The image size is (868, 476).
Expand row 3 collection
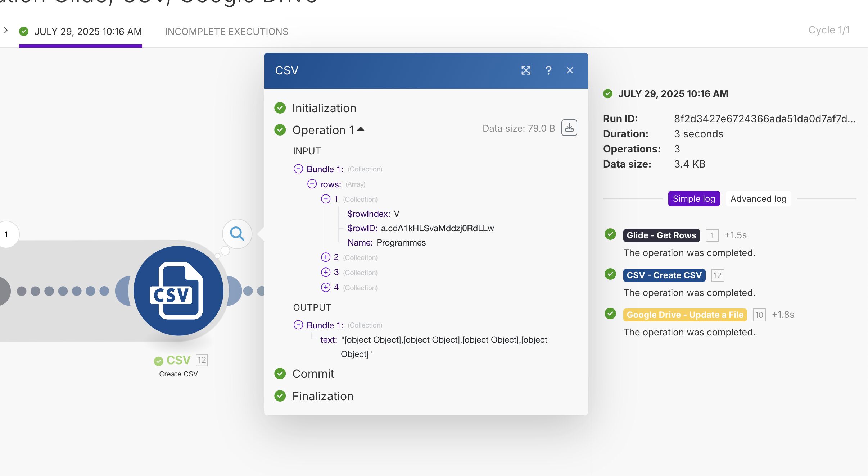[326, 272]
